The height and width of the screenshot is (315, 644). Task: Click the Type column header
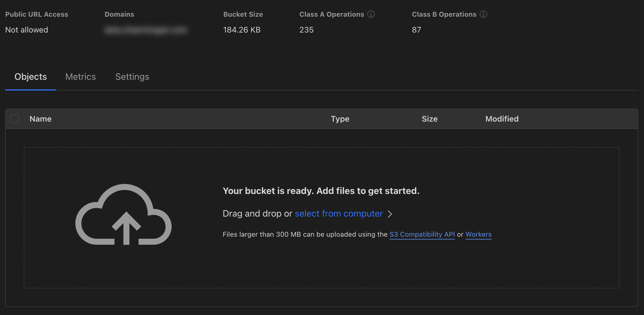[340, 119]
